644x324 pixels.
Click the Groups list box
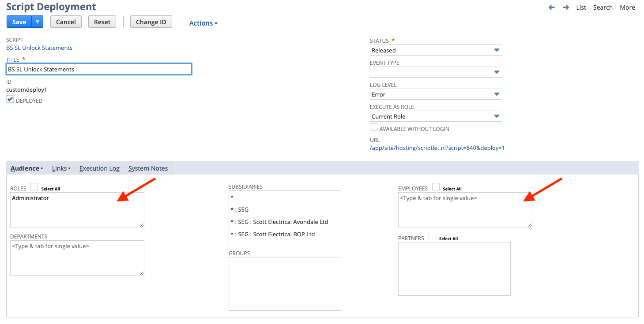click(285, 284)
